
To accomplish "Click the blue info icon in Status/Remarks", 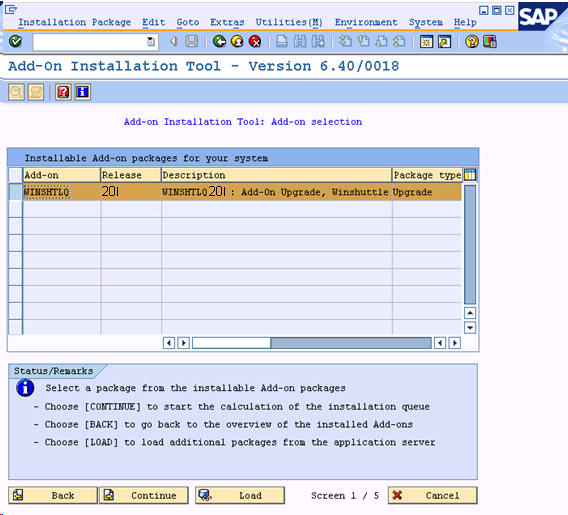I will click(25, 388).
